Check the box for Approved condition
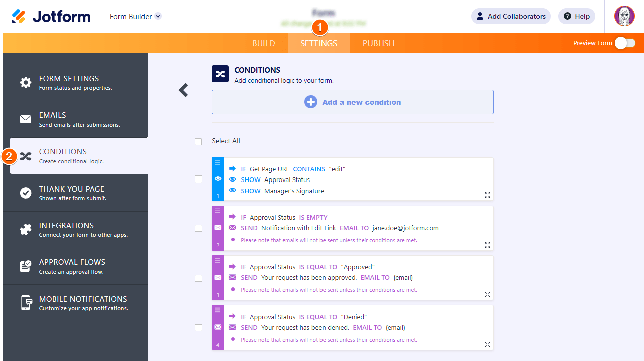 coord(198,278)
